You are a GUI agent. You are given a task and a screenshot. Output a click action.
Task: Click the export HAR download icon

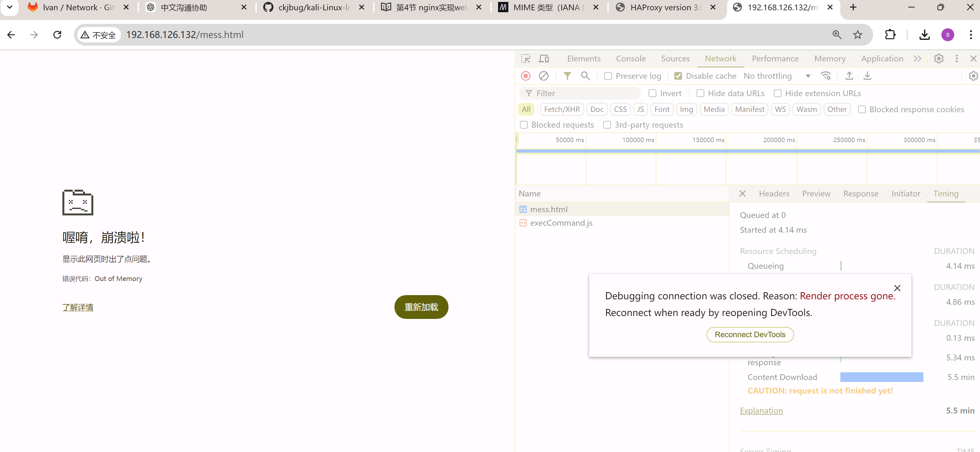click(x=867, y=76)
